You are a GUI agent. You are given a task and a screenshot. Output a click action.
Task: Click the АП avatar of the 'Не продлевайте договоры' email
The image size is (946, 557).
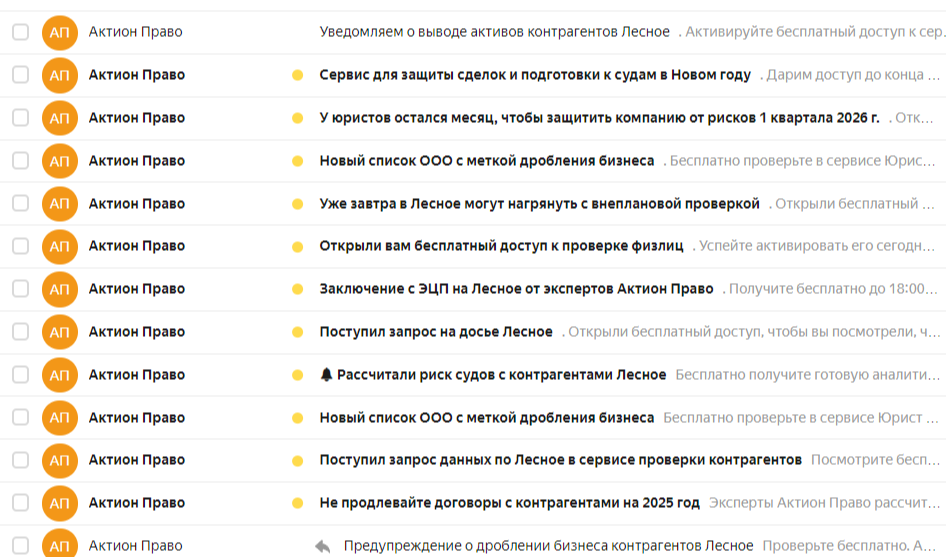60,503
